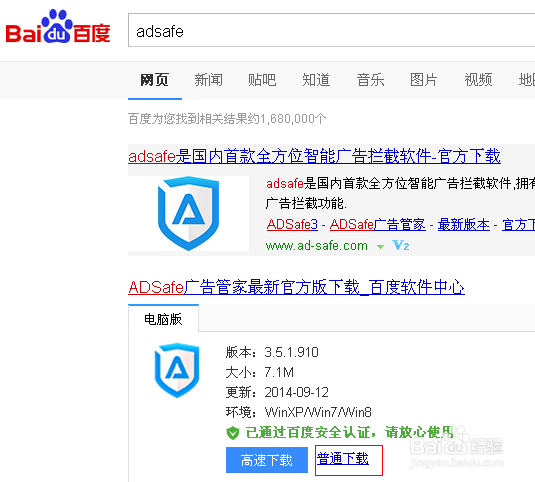
Task: Open first result adsafe是国内首款 title link
Action: [x=314, y=156]
